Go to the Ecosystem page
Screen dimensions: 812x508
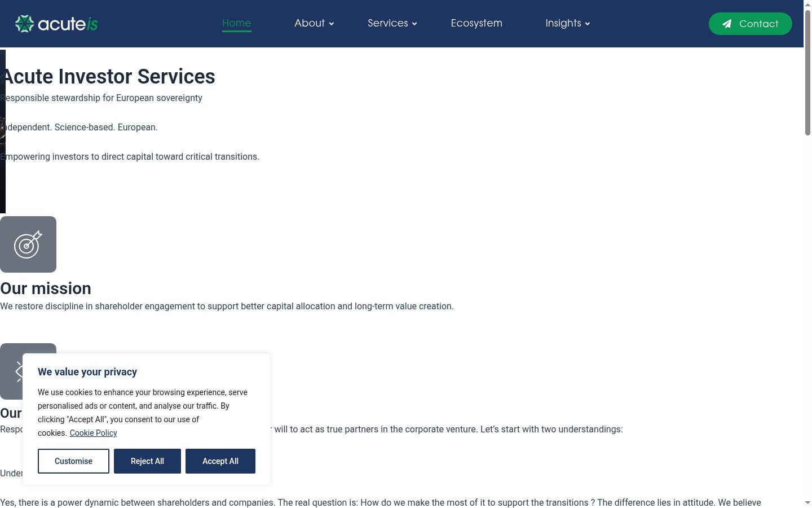point(476,23)
